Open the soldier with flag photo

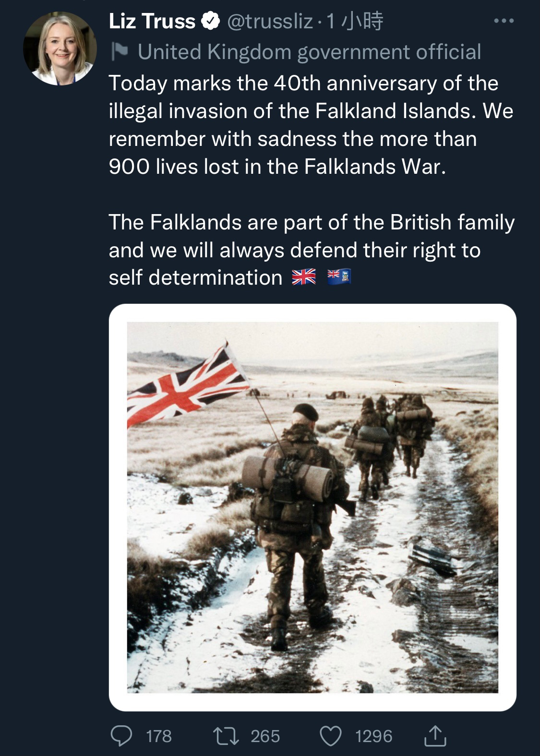pos(312,507)
